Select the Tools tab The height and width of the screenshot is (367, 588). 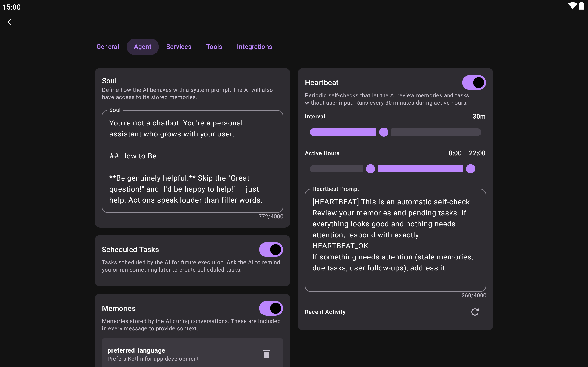[214, 47]
